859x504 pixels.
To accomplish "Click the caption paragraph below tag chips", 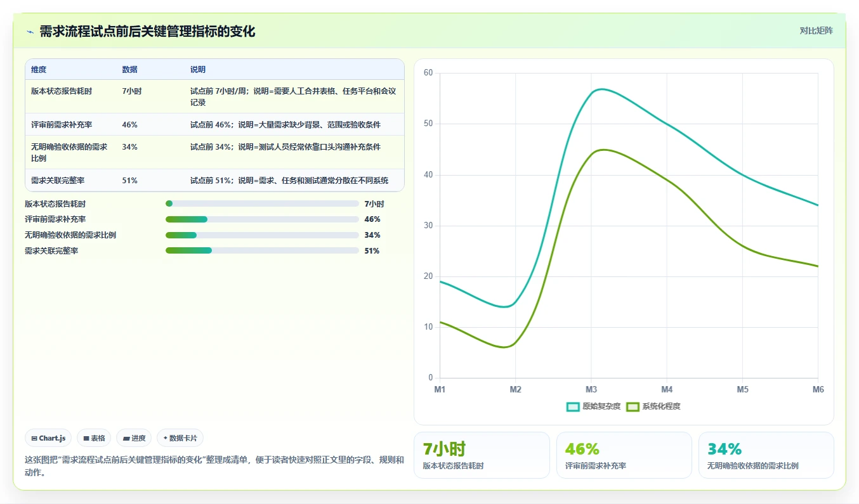I will [214, 466].
